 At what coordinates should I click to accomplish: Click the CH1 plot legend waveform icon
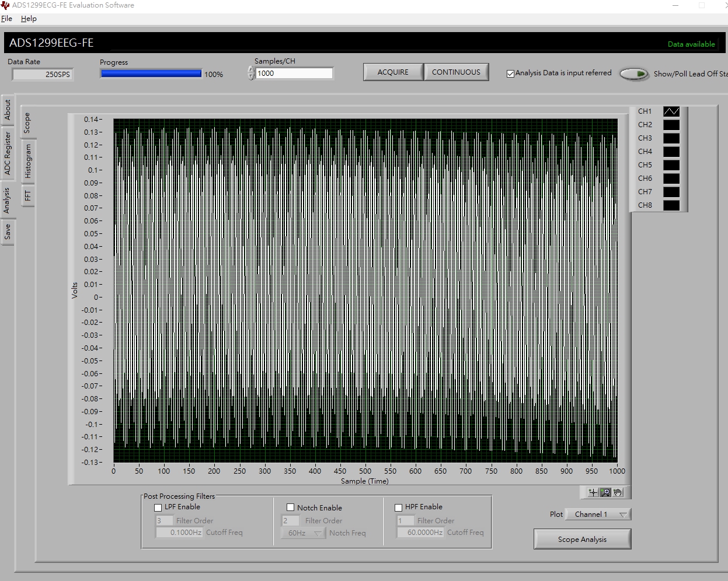[x=671, y=111]
